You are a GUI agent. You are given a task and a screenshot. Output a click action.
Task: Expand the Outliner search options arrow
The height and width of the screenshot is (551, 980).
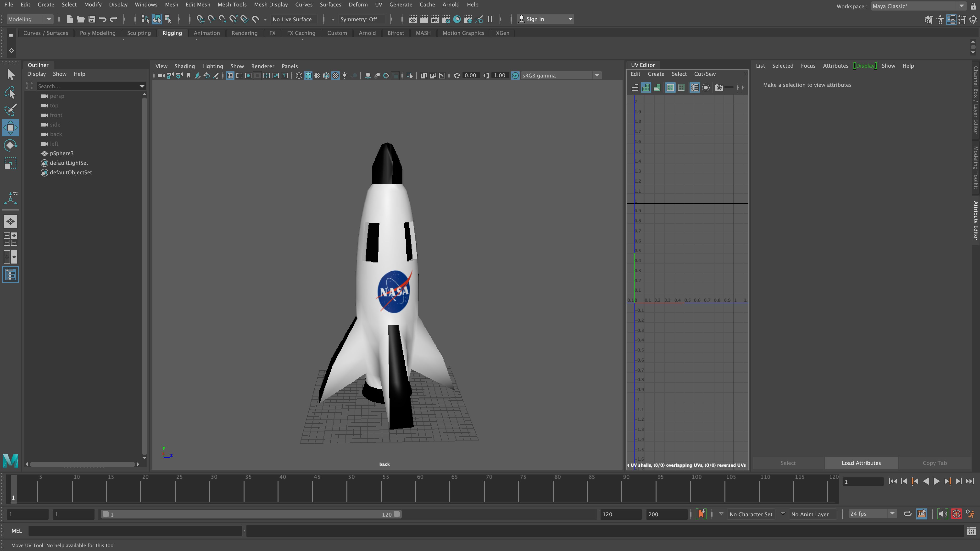[x=142, y=86]
